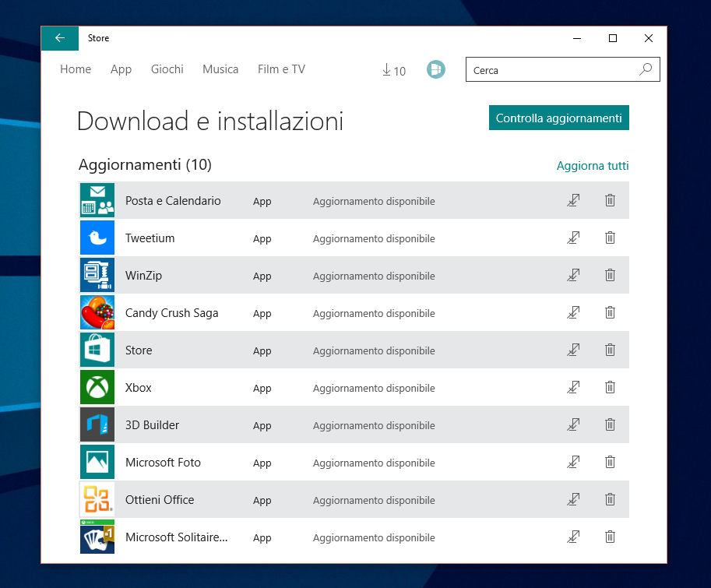This screenshot has height=588, width=711.
Task: Select the Posta e Calendario name
Action: (x=173, y=200)
